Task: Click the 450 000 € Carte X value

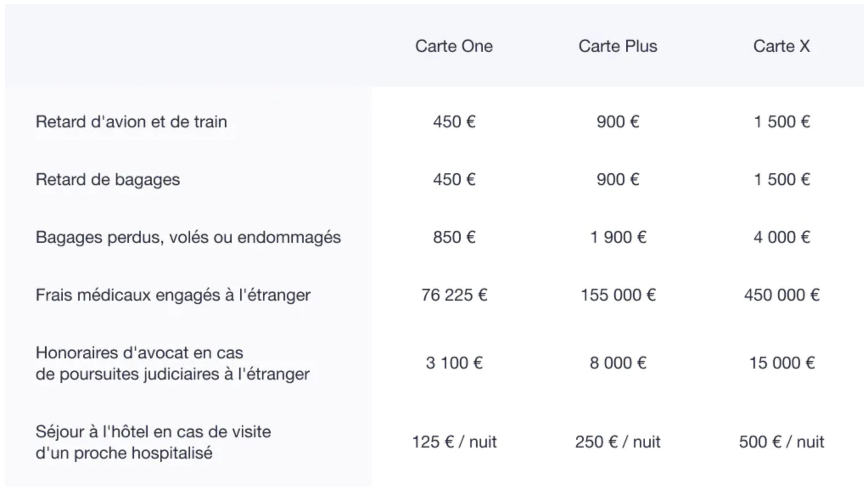Action: 781,295
